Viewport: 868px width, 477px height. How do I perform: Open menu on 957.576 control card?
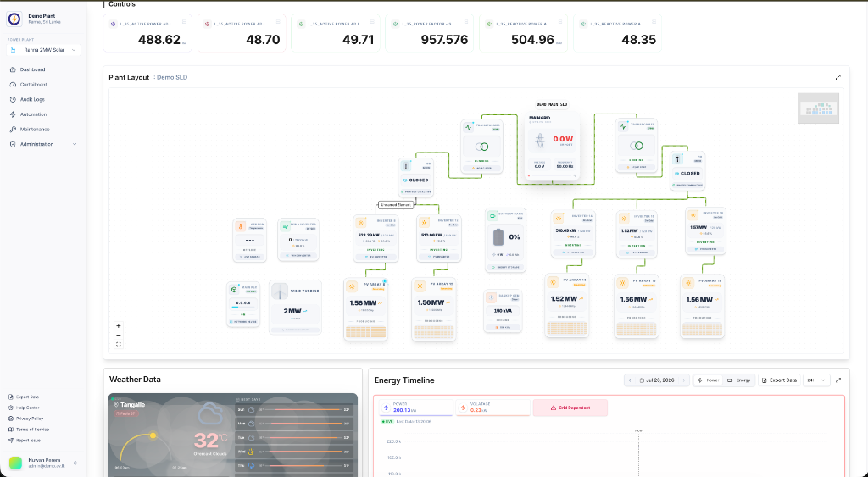[x=466, y=22]
